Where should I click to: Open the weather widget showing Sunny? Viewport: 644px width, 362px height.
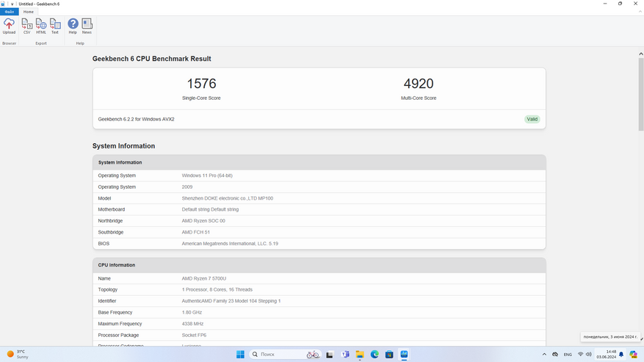point(18,355)
